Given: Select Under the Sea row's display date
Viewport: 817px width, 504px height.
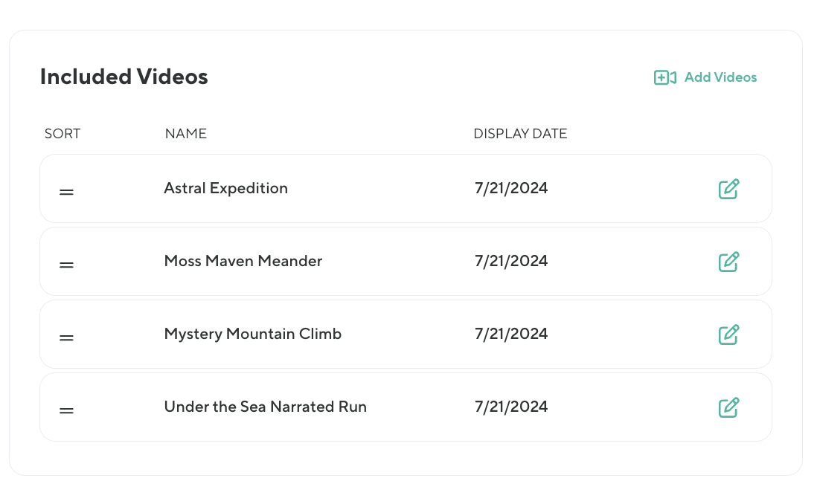Looking at the screenshot, I should [511, 407].
